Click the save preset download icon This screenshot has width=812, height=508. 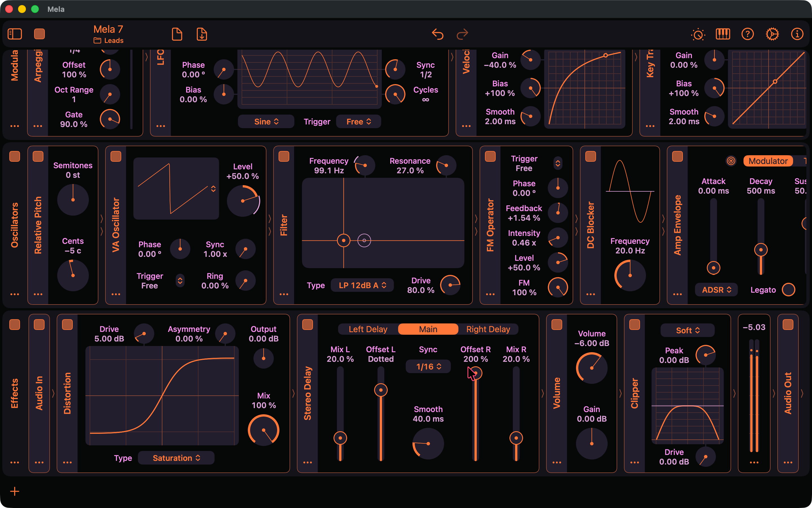tap(202, 34)
